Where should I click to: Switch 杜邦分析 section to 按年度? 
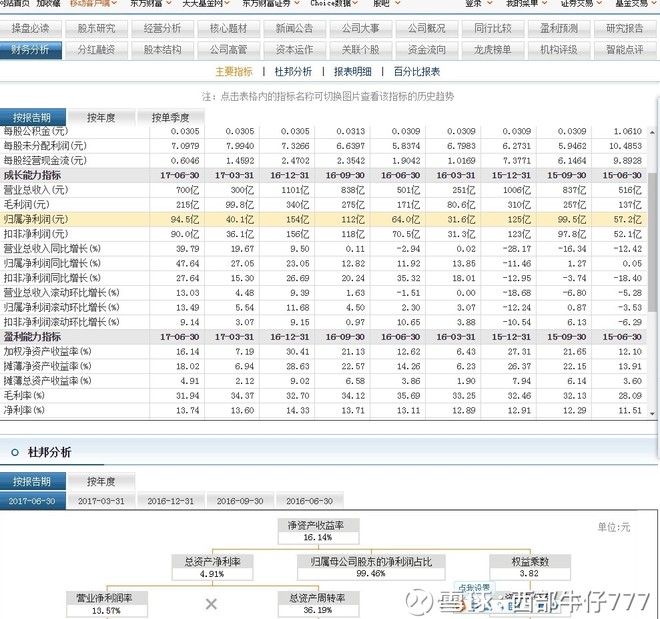101,481
